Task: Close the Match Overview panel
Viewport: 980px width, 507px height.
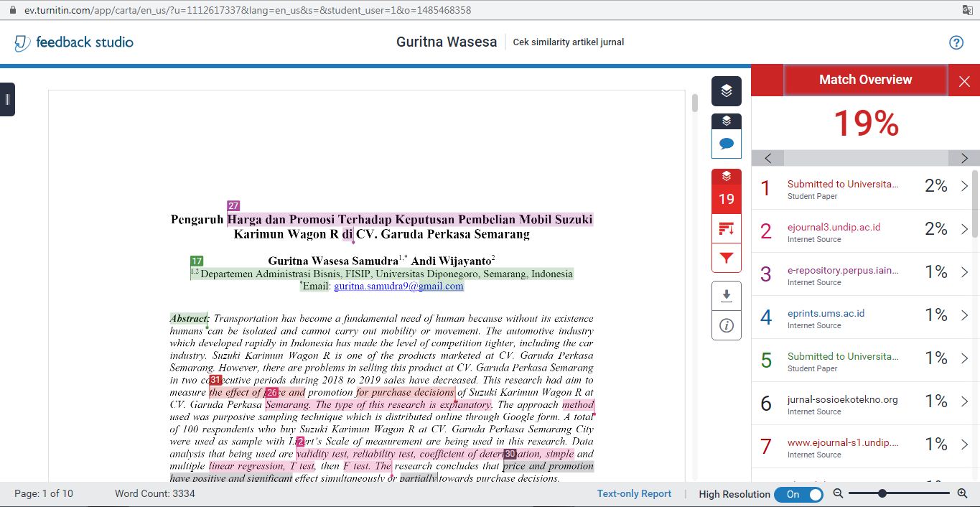Action: click(964, 81)
